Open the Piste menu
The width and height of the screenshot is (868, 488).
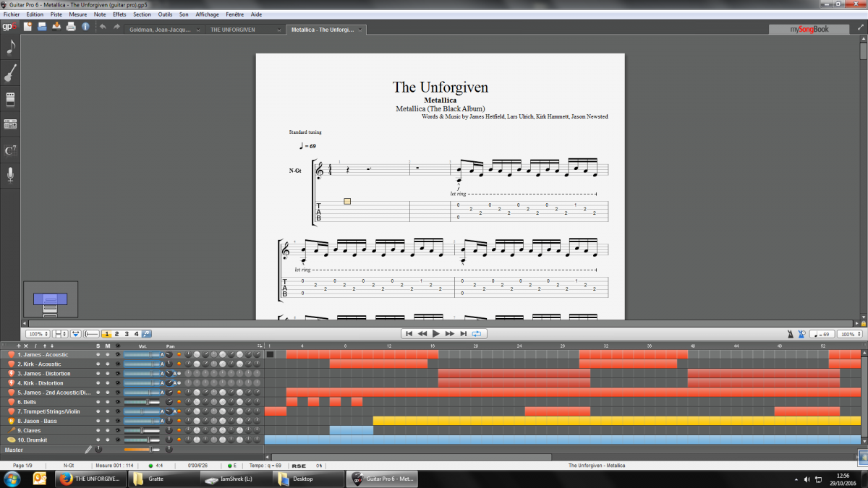(56, 14)
